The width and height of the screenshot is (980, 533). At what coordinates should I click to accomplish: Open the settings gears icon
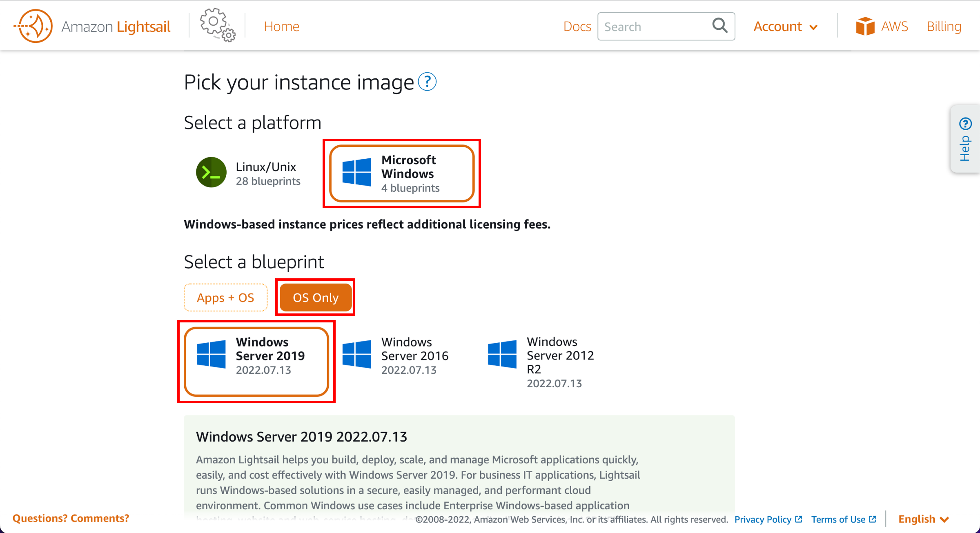point(218,25)
